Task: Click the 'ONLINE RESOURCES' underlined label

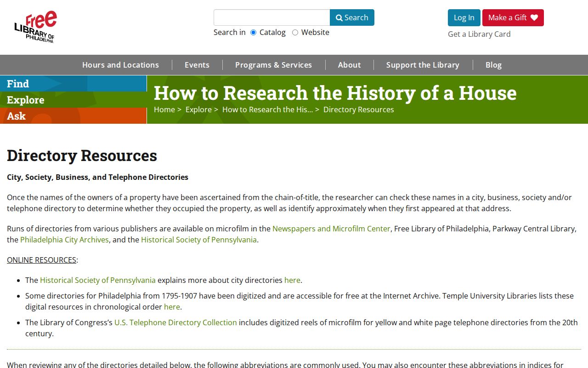Action: [x=41, y=260]
